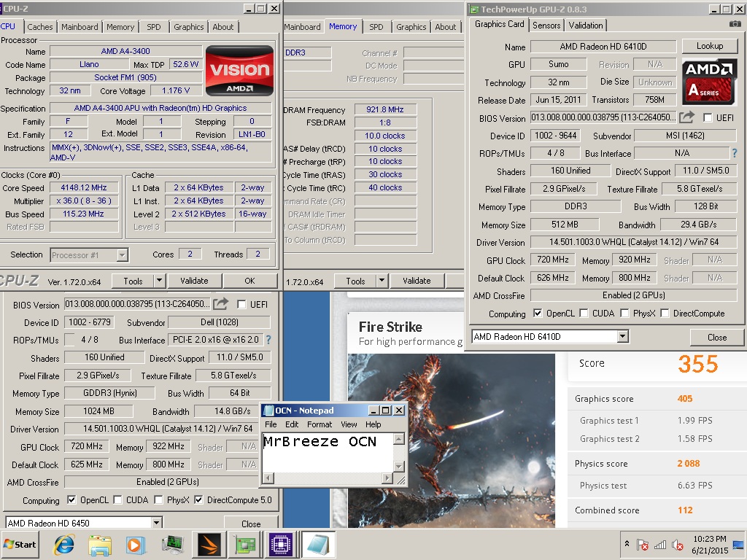
Task: Switch to CPU-Z via purple chip taskbar icon
Action: click(281, 544)
